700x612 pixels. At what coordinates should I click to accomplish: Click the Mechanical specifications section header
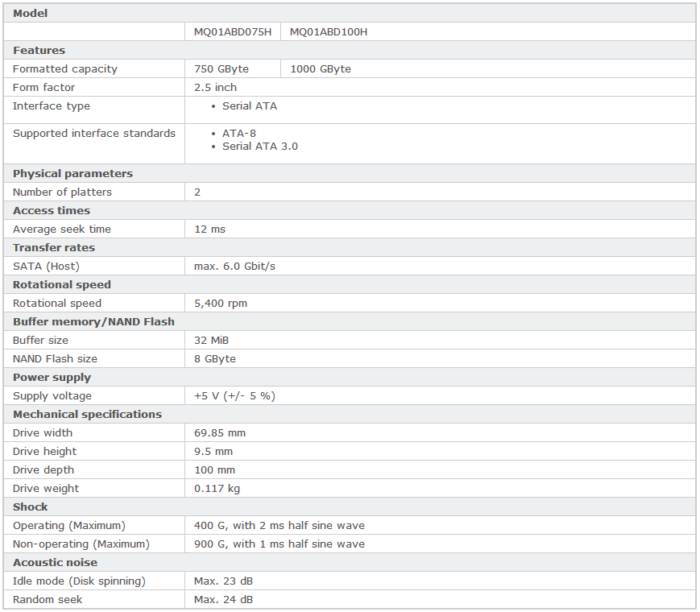87,415
